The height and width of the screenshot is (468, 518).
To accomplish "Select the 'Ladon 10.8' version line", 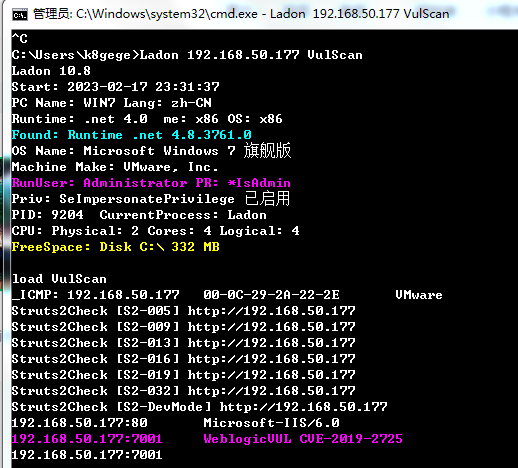I will point(51,71).
